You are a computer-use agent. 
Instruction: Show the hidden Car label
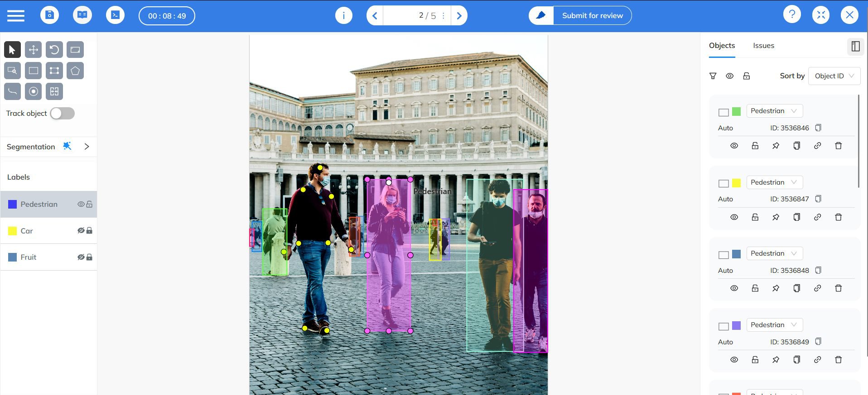tap(81, 231)
